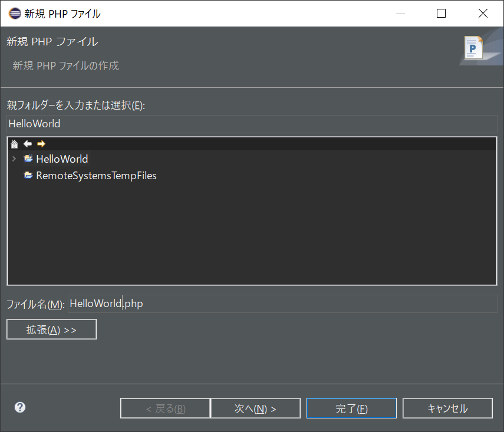The height and width of the screenshot is (432, 504).
Task: Click the HelloWorld project folder icon
Action: point(28,159)
